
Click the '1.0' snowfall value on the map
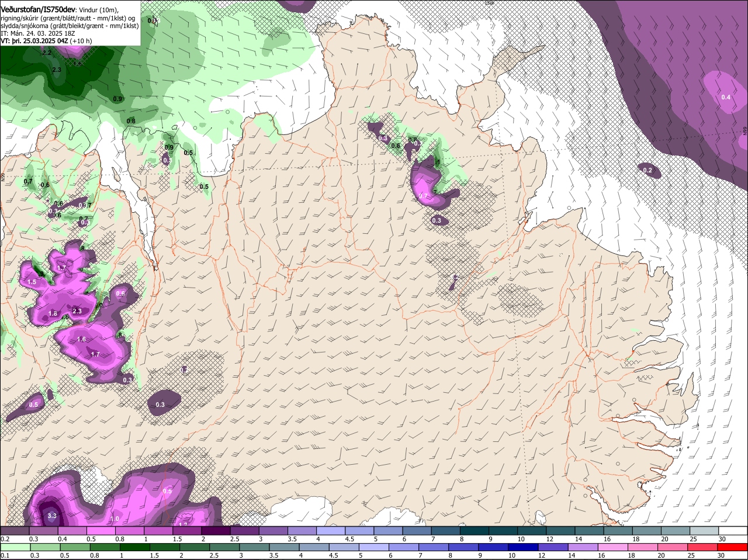(115, 518)
